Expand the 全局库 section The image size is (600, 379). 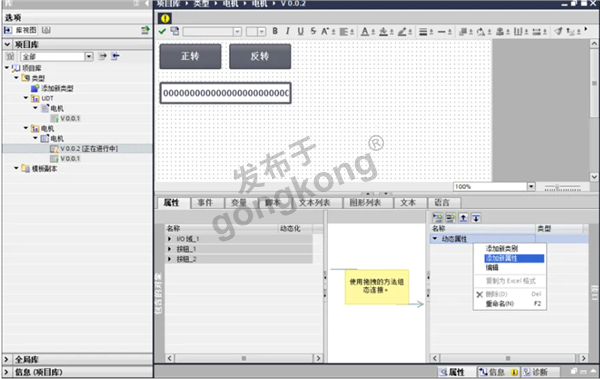click(x=7, y=359)
